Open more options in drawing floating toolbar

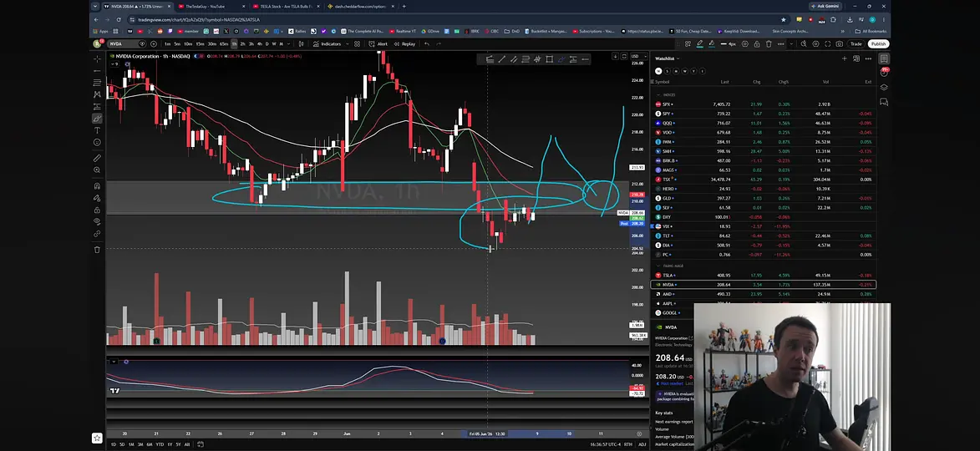(780, 43)
